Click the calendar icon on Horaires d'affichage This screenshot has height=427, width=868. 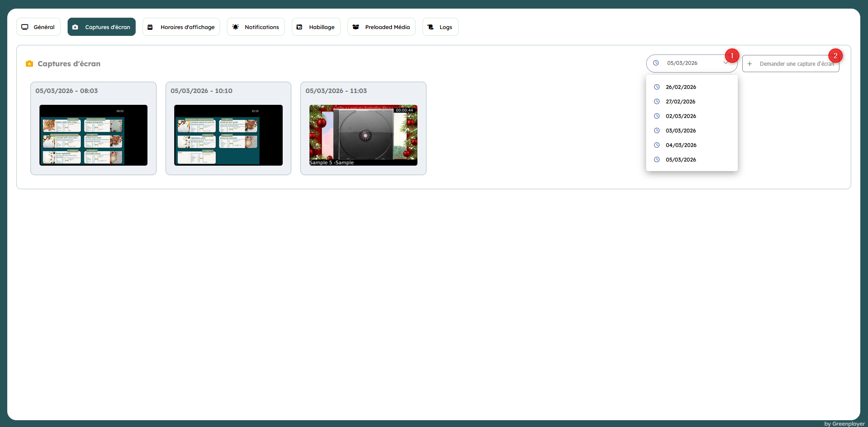click(150, 27)
